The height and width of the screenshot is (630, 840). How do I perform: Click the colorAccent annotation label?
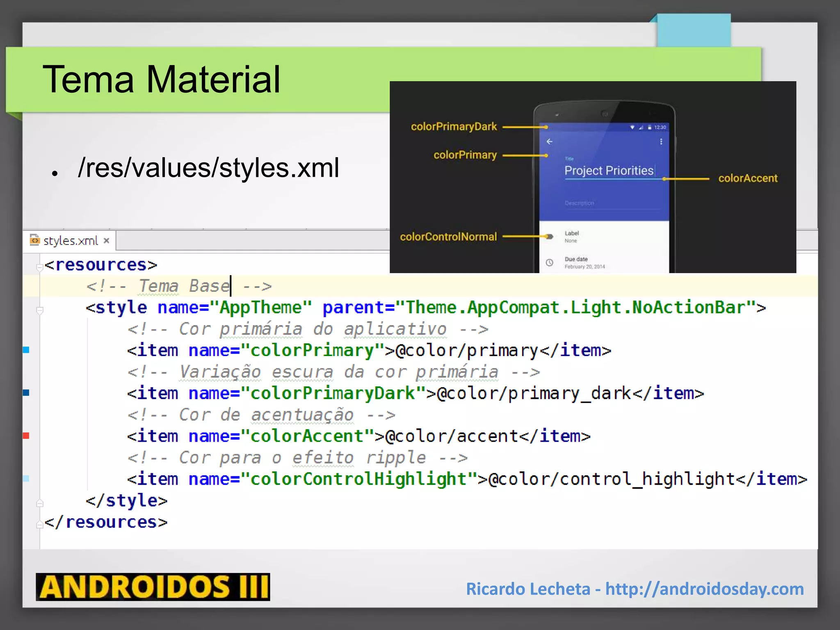click(x=748, y=178)
